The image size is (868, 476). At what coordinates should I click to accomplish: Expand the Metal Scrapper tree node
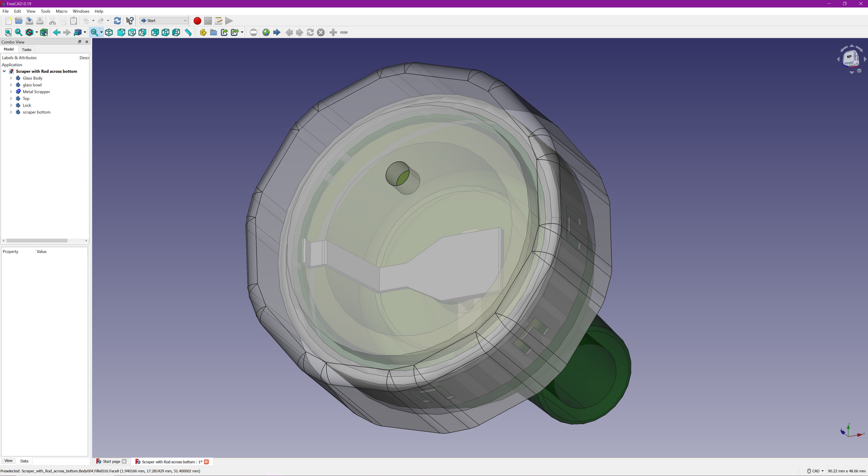[11, 91]
